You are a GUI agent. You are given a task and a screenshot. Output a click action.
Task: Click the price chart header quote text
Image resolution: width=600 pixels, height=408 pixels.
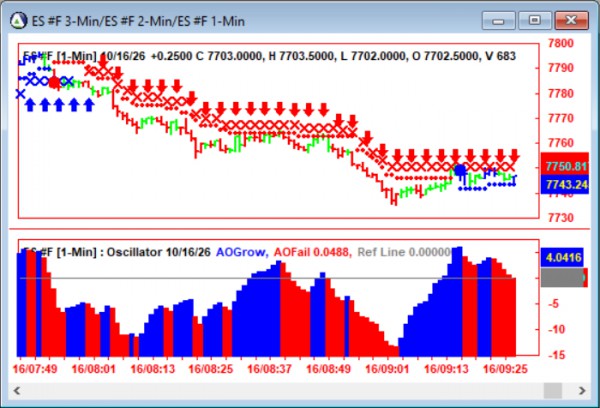point(269,56)
